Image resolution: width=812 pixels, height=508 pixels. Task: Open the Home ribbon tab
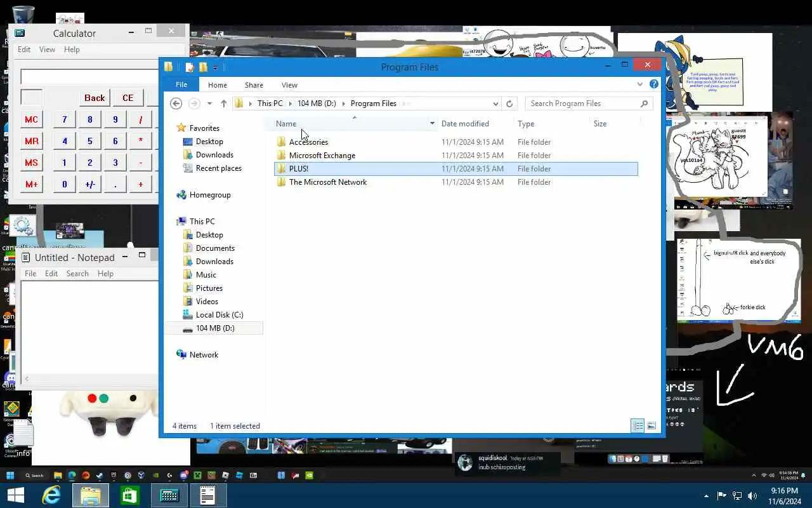tap(218, 85)
